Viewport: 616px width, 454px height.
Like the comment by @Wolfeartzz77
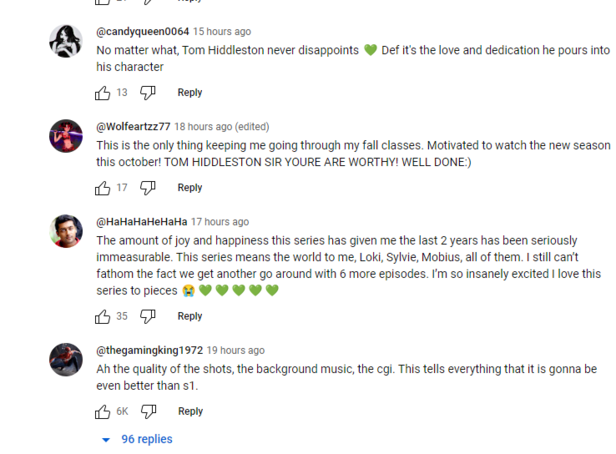[103, 188]
